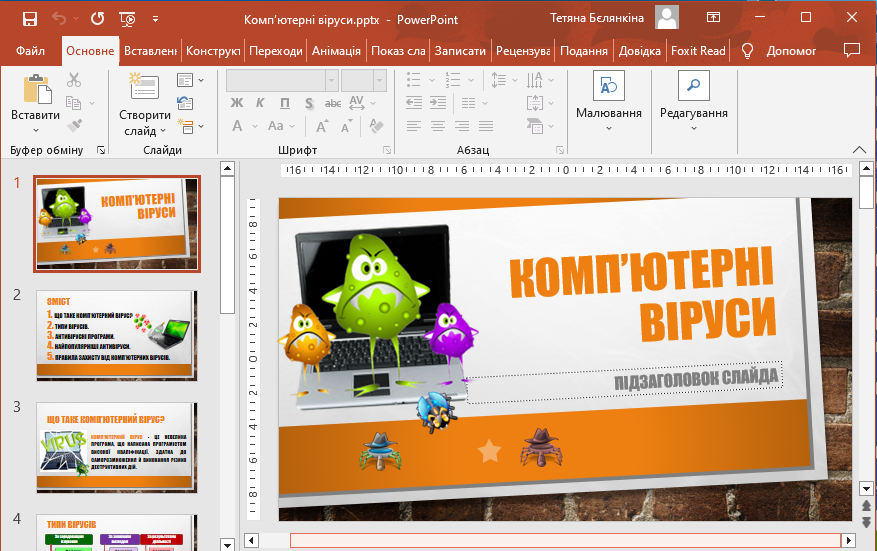The width and height of the screenshot is (877, 551).
Task: Click the Створити слайд new slide icon
Action: (x=144, y=86)
